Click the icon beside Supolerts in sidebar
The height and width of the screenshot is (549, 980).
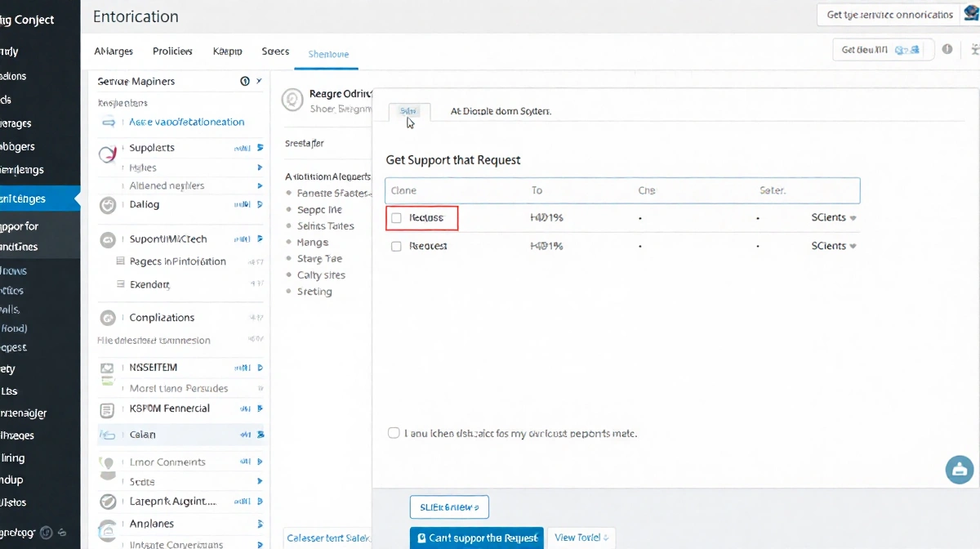pyautogui.click(x=108, y=154)
